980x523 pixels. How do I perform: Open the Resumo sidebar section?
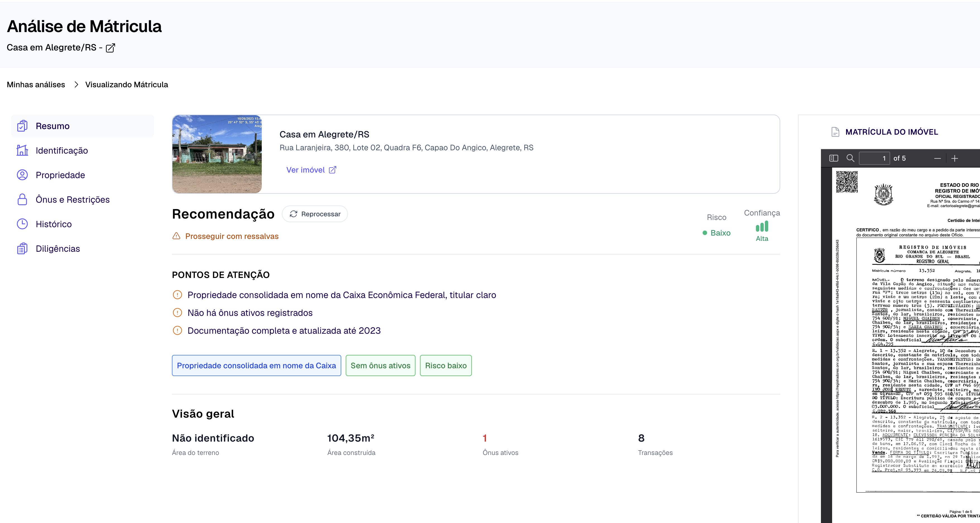[83, 126]
